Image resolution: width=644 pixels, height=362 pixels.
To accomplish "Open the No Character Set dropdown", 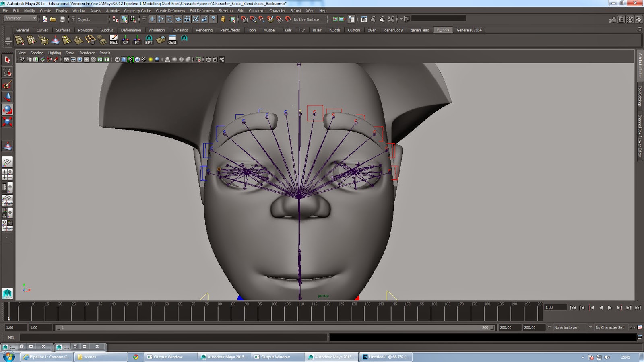I will (611, 327).
